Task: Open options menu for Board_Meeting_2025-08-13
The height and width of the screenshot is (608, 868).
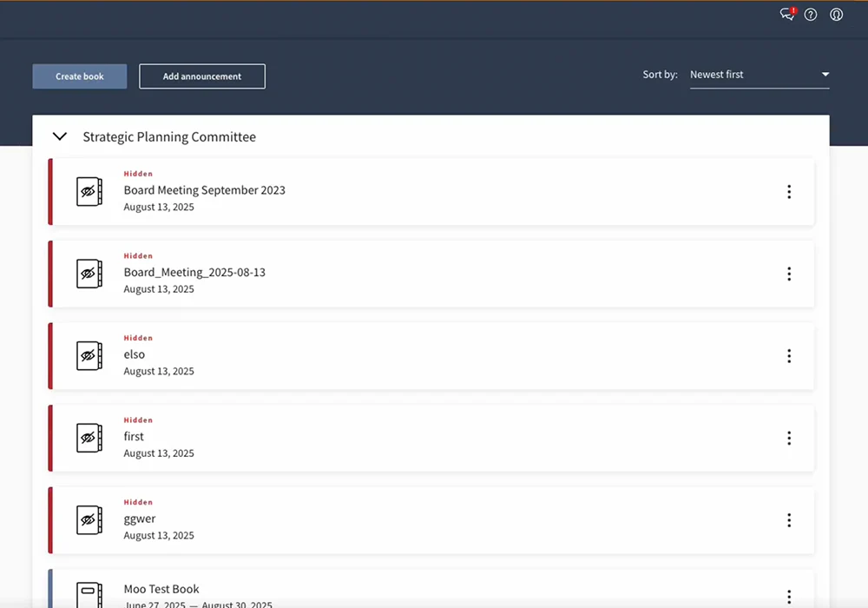Action: 789,274
